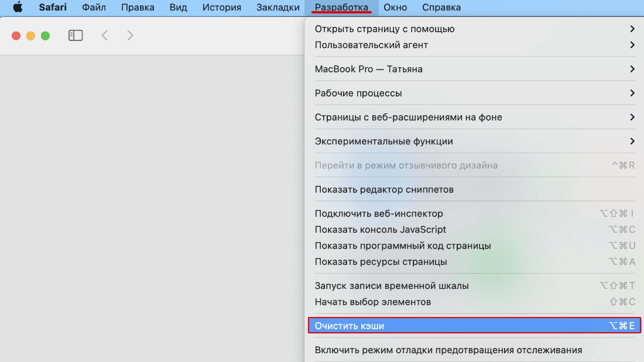The height and width of the screenshot is (362, 644).
Task: Open the Apple menu
Action: tap(18, 8)
